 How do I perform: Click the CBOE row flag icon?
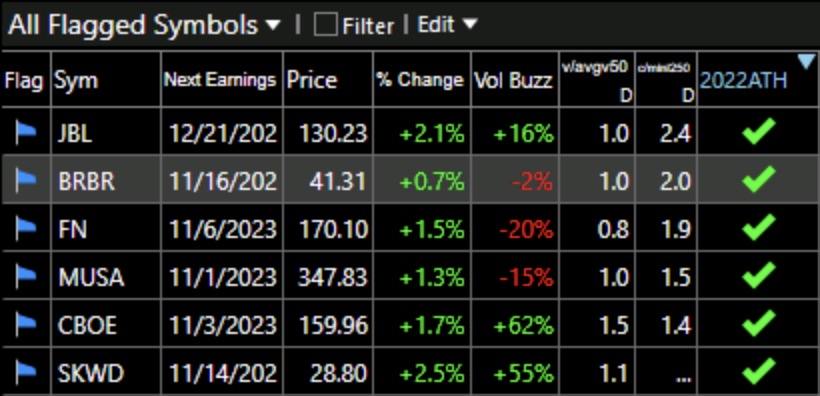[x=26, y=325]
